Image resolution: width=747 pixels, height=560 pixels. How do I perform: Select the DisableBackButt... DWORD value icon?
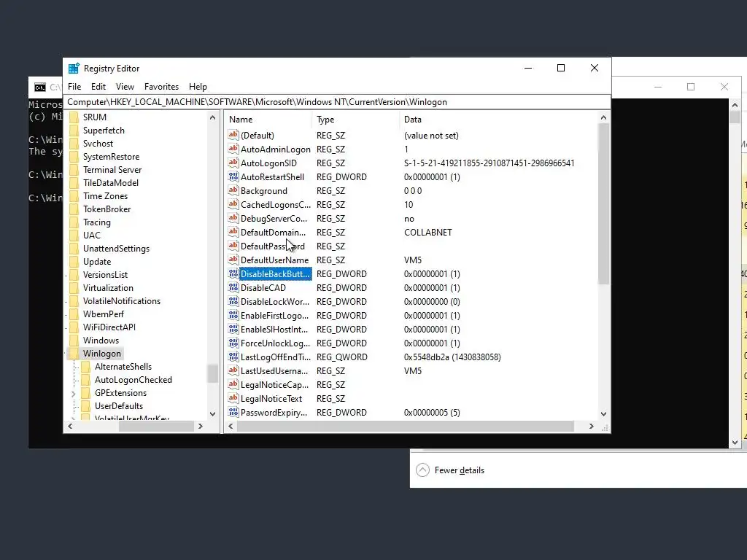click(x=233, y=274)
